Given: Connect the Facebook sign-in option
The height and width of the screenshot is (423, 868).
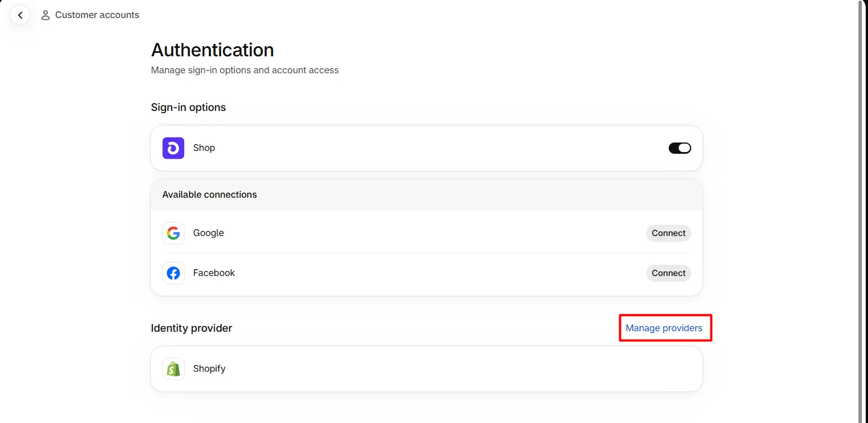Looking at the screenshot, I should (668, 273).
